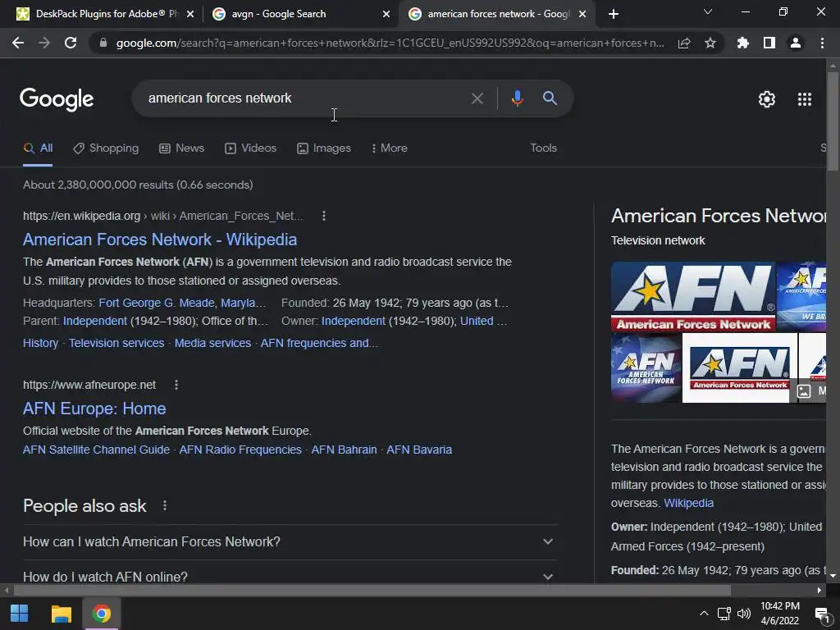
Task: Open the volume tray icon
Action: click(x=743, y=614)
